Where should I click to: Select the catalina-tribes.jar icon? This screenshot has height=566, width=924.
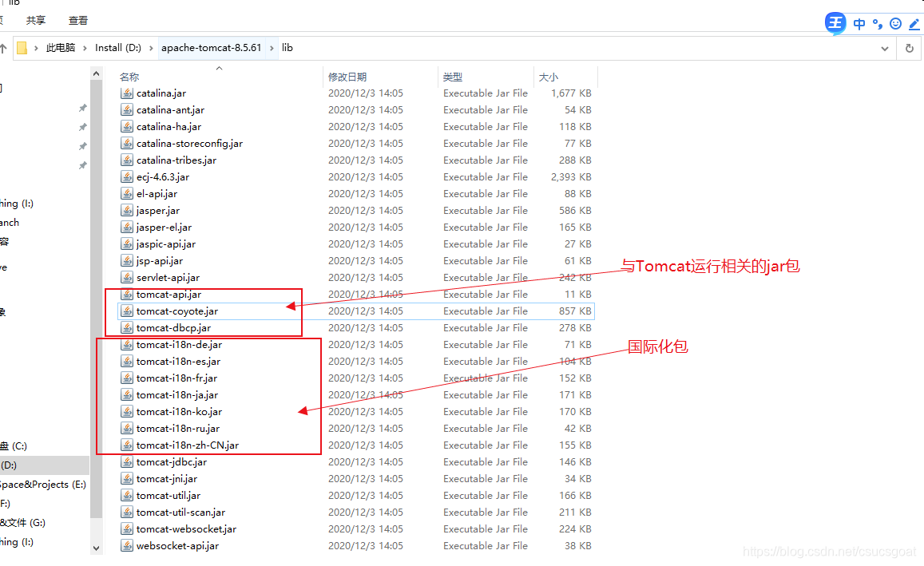(127, 160)
